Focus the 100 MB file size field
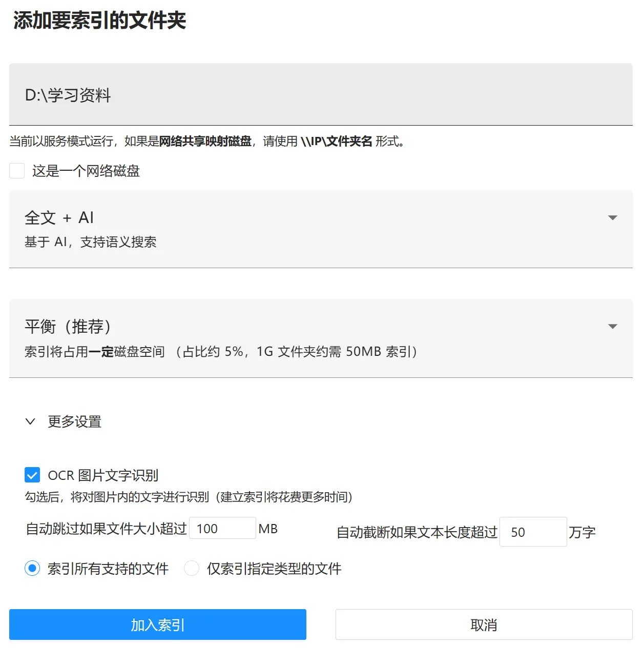This screenshot has width=644, height=665. (222, 528)
